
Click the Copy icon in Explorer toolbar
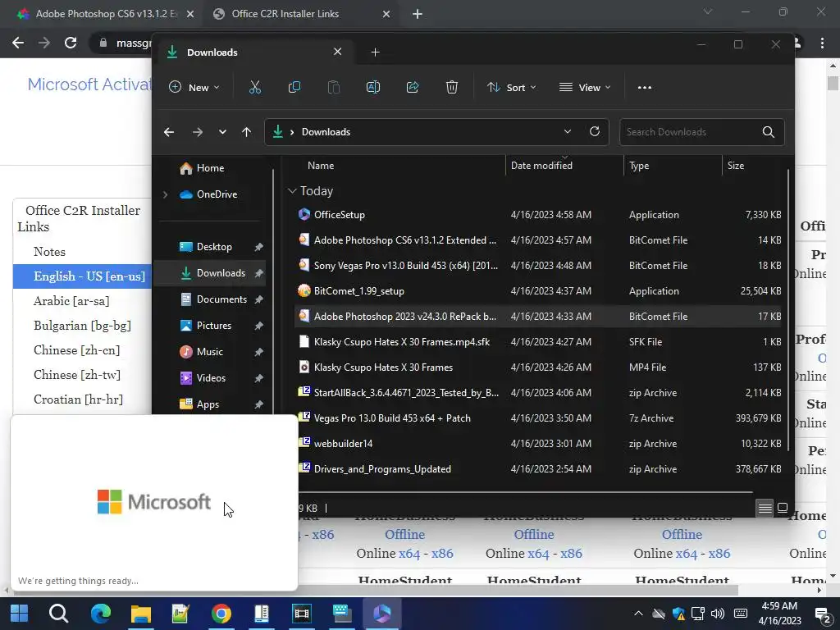pos(294,87)
